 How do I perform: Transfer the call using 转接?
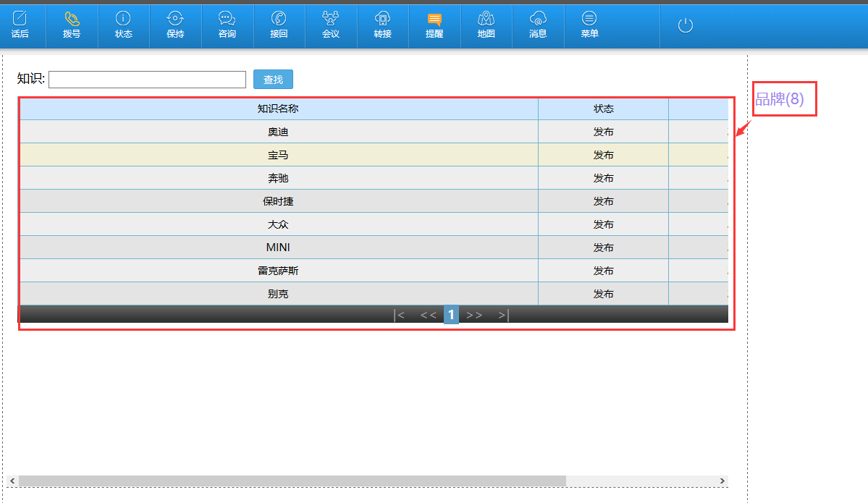(383, 25)
